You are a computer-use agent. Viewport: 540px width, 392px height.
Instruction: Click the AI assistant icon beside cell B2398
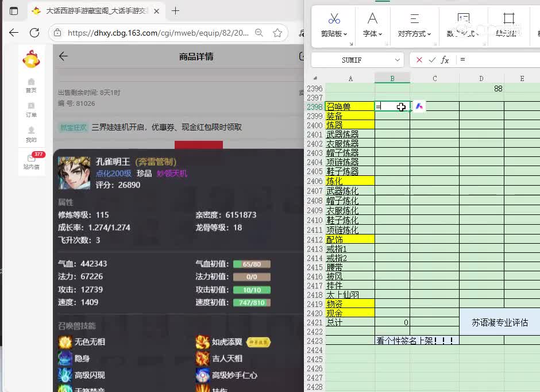(419, 106)
